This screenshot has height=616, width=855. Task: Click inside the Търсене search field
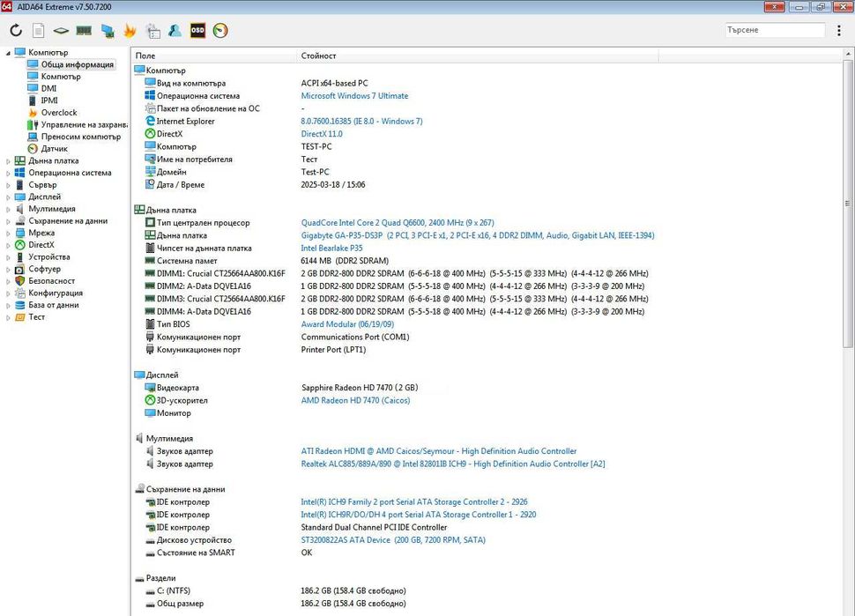[775, 30]
